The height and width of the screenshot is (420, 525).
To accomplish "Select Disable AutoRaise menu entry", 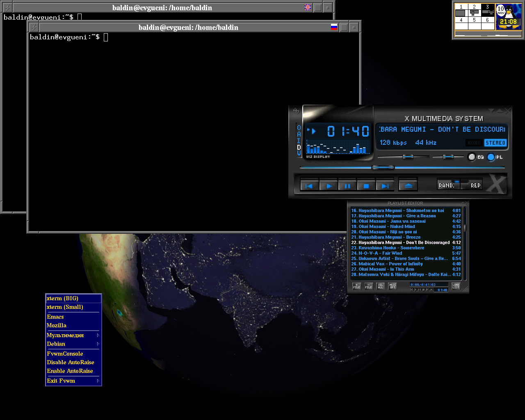I will (73, 362).
